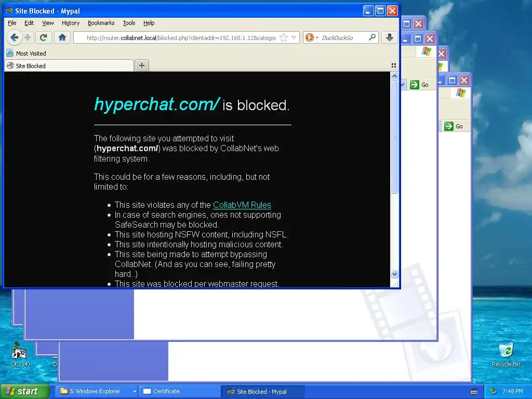The image size is (532, 399).
Task: Open the Downloads arrow button
Action: click(x=390, y=37)
